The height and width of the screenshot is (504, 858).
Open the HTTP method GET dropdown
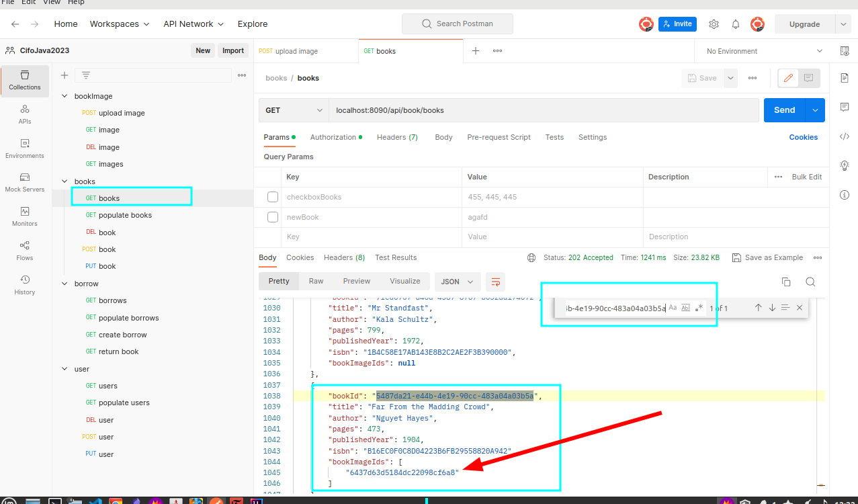(x=294, y=110)
